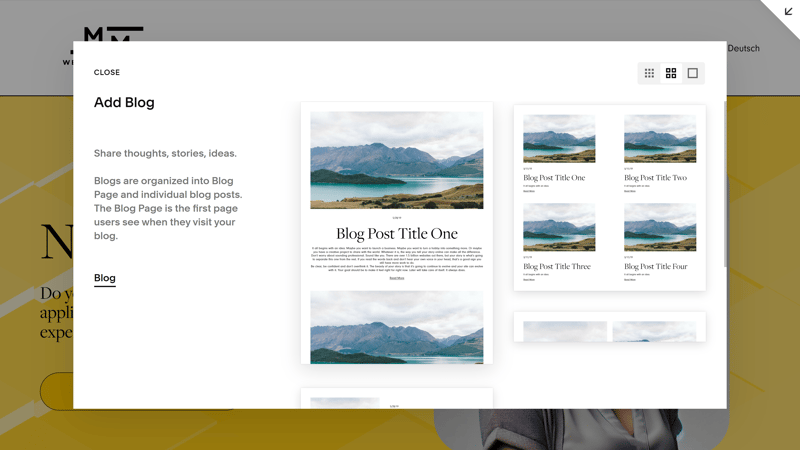
Task: Close the Add Blog dialog
Action: click(107, 72)
